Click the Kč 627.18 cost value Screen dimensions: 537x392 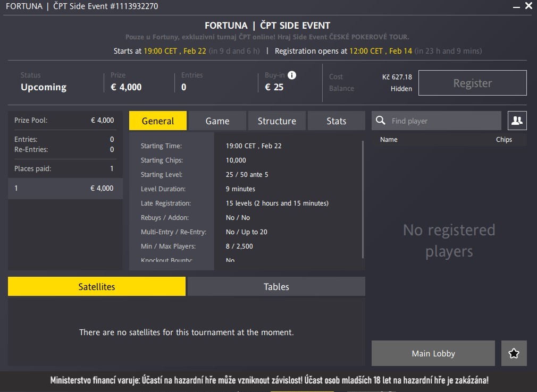pos(397,77)
